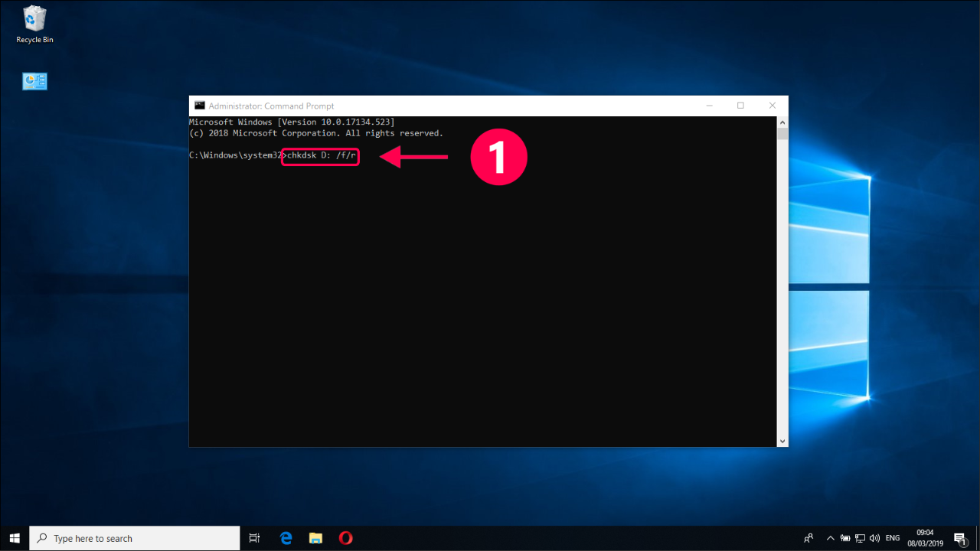The image size is (980, 551).
Task: Click the scrollbar up arrow in Command Prompt
Action: pyautogui.click(x=782, y=122)
